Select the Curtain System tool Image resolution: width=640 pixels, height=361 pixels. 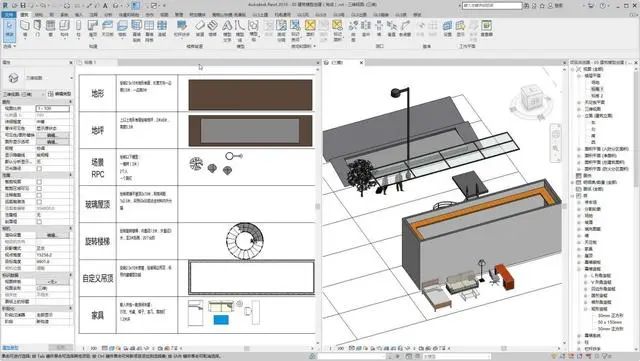(x=137, y=31)
